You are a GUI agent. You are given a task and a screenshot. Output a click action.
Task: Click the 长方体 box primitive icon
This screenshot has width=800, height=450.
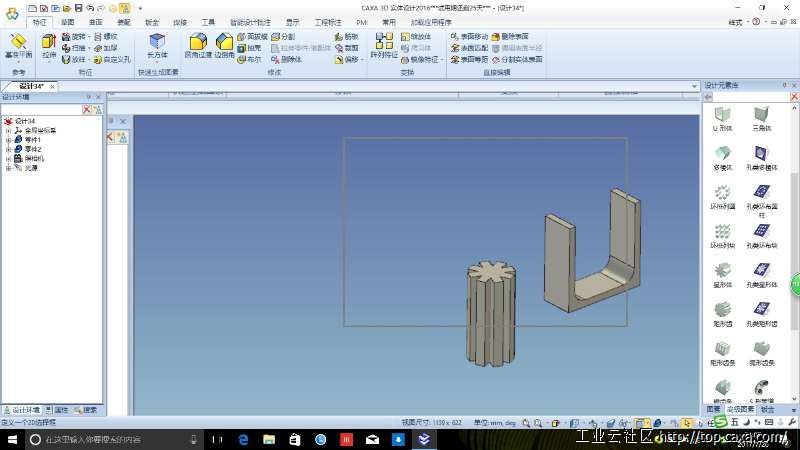coord(157,46)
